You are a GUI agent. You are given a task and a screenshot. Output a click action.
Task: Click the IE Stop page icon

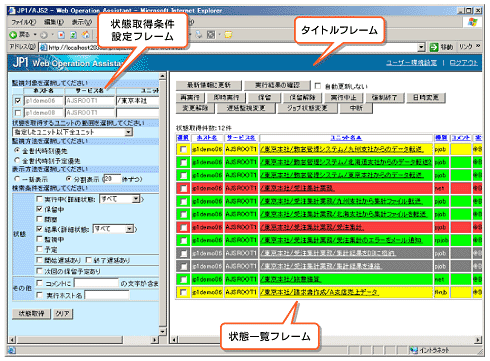pyautogui.click(x=61, y=35)
